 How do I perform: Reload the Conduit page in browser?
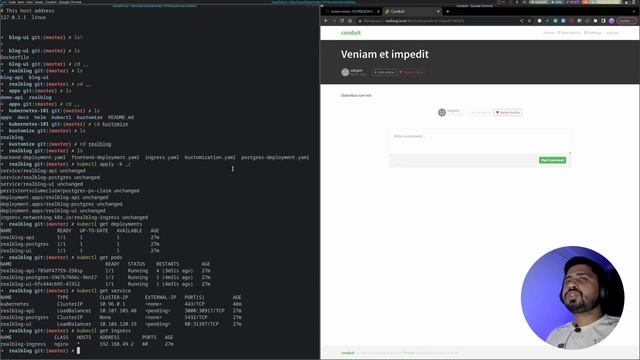click(342, 20)
